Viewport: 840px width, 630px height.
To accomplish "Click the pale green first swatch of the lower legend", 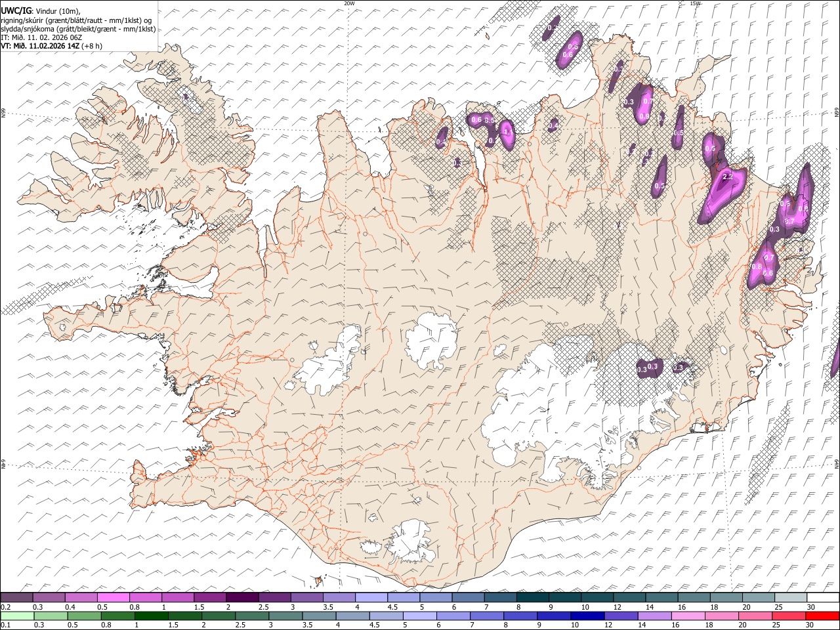I will click(x=17, y=616).
